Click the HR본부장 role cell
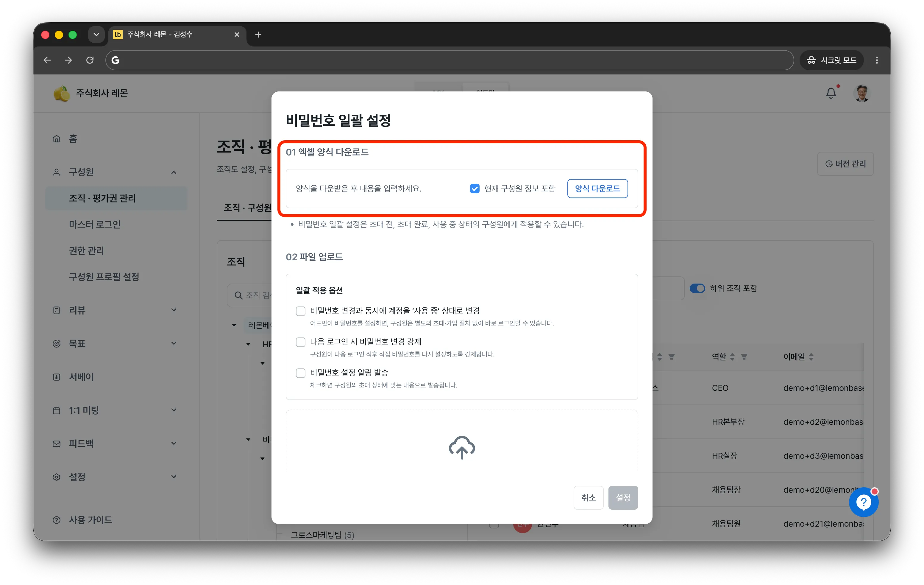Viewport: 924px width, 585px height. pyautogui.click(x=728, y=422)
